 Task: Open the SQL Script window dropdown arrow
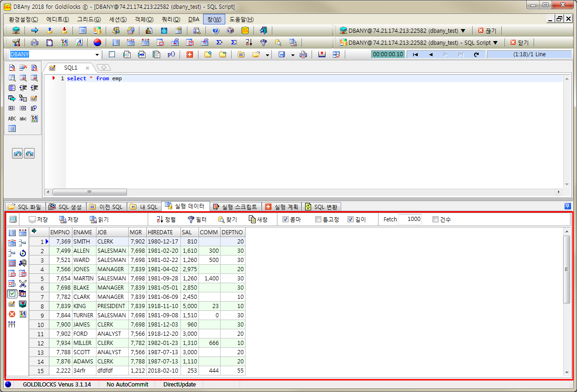pos(495,42)
